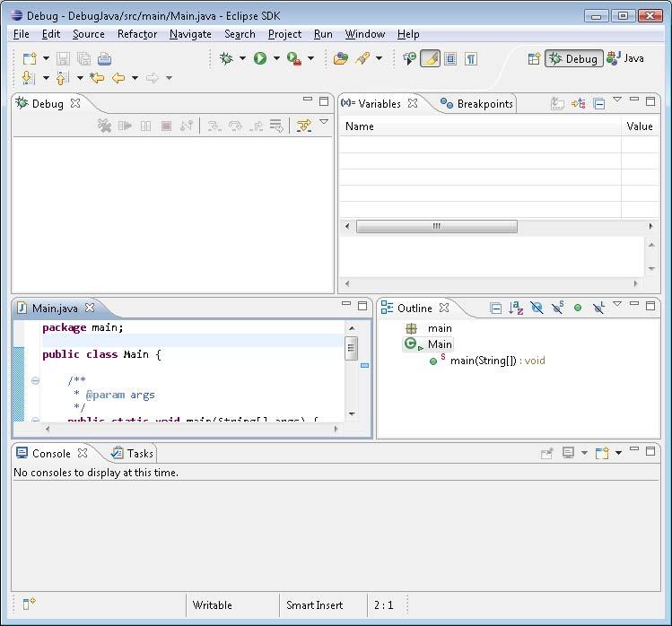Open the Run menu
672x626 pixels.
[323, 34]
